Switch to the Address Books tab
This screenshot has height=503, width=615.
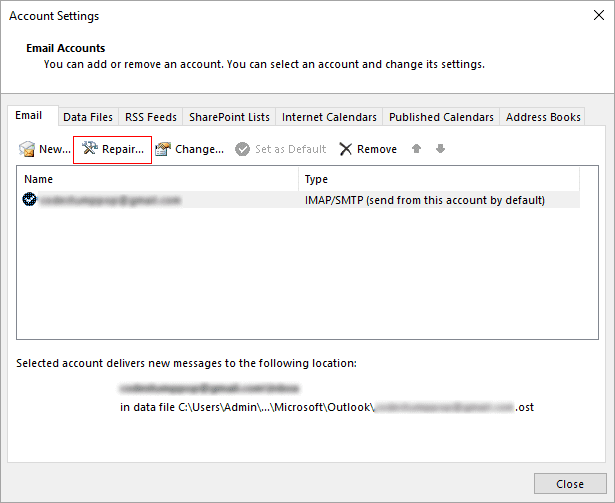(x=543, y=117)
